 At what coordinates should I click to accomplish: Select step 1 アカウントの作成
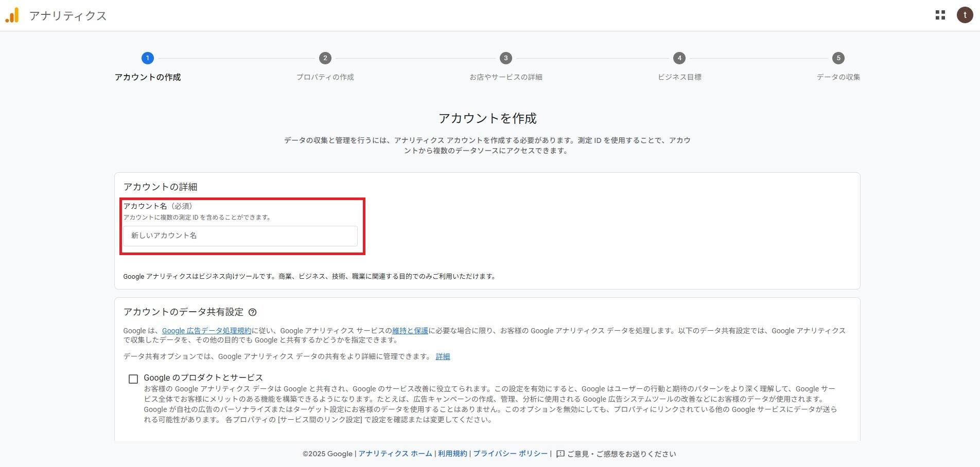[x=148, y=67]
